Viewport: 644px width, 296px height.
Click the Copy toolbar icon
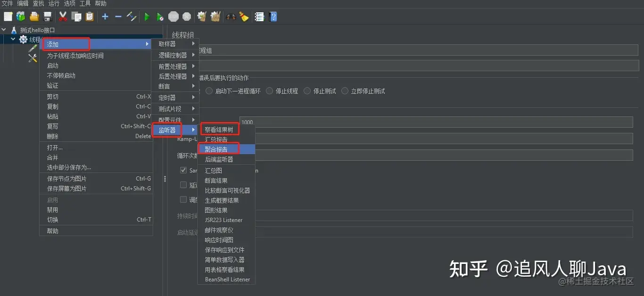(x=76, y=17)
